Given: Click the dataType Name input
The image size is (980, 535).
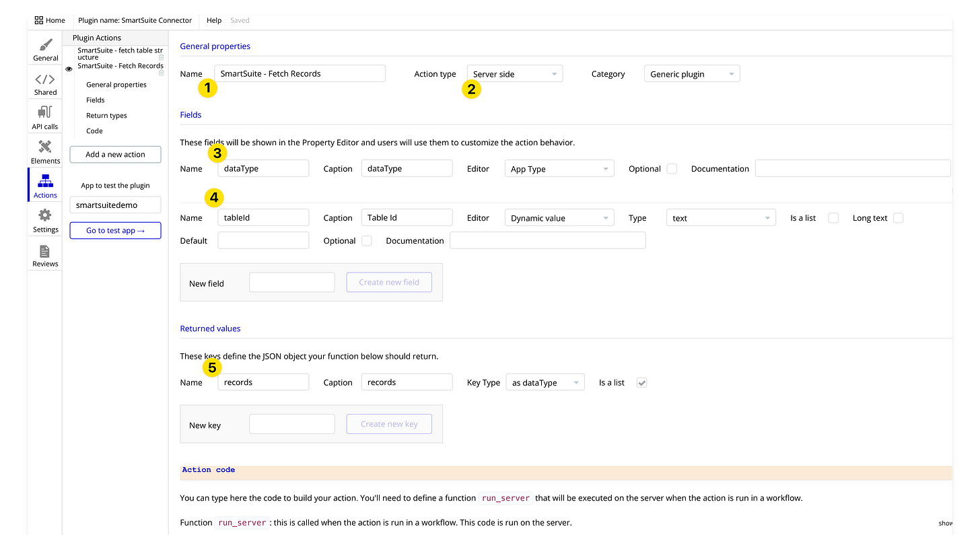Looking at the screenshot, I should click(263, 168).
